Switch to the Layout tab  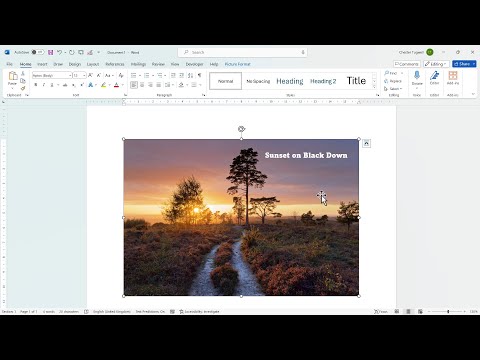(93, 64)
